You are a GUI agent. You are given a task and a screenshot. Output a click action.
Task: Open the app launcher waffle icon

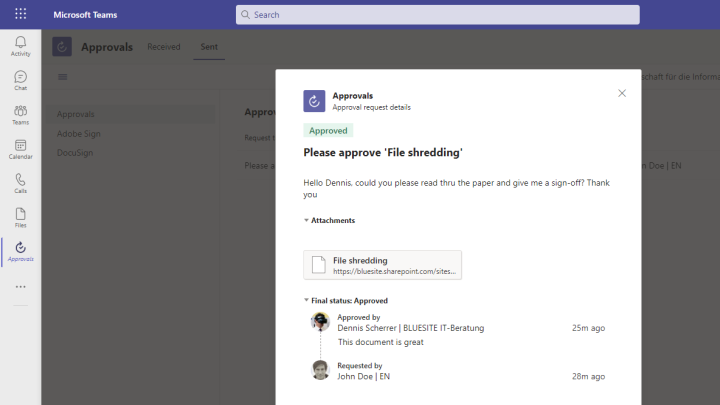click(x=21, y=14)
